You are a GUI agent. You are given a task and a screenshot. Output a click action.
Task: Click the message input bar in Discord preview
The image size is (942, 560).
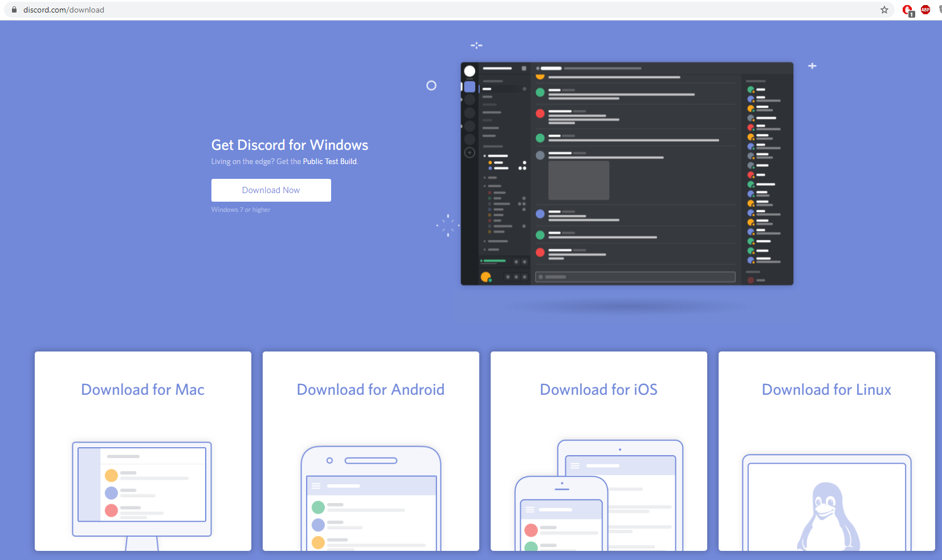click(635, 277)
